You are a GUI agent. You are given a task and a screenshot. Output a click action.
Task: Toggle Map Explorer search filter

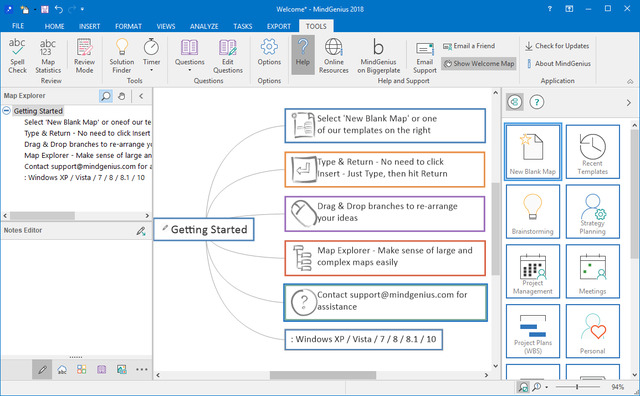(106, 96)
